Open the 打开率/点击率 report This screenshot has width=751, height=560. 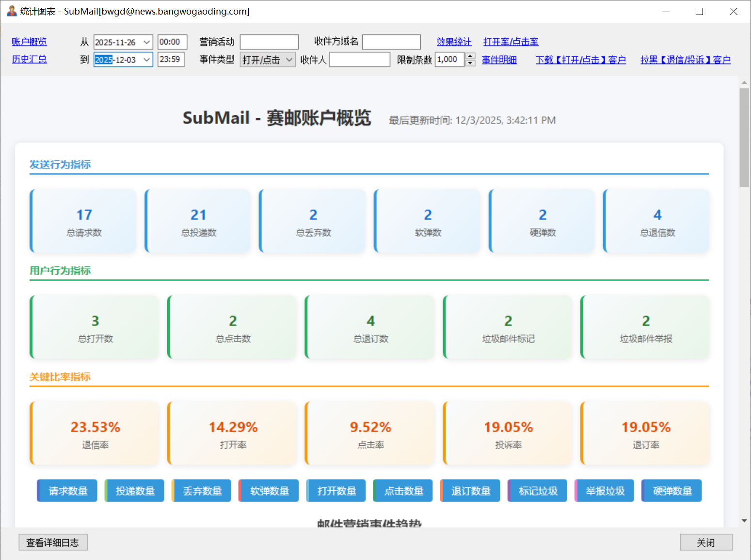511,42
